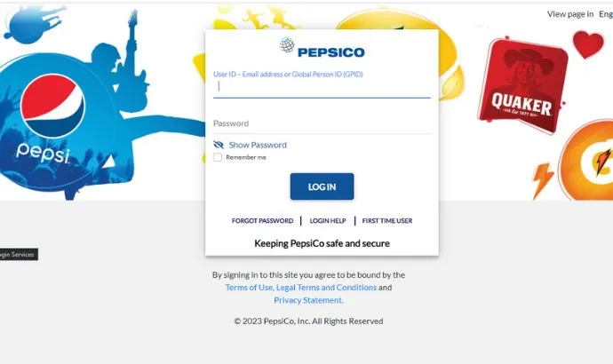This screenshot has height=364, width=613.
Task: Click the Quaker brand logo
Action: click(x=522, y=86)
